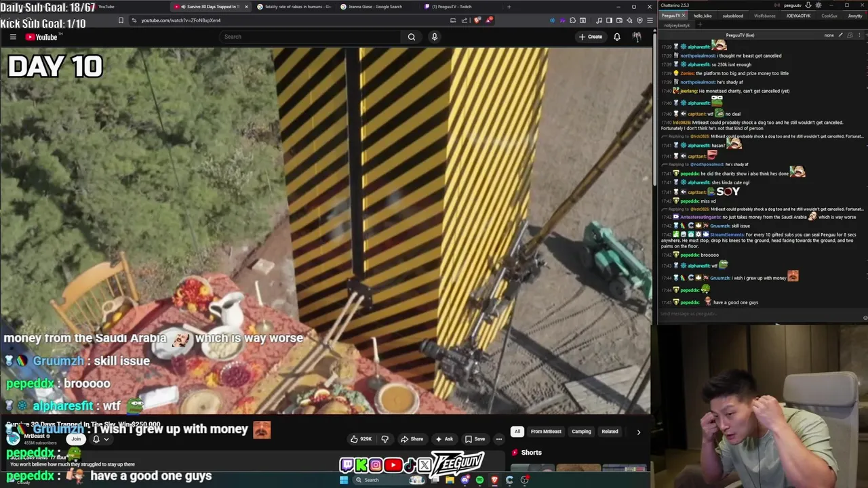This screenshot has width=868, height=488.
Task: Save the video to a playlist
Action: [x=475, y=439]
